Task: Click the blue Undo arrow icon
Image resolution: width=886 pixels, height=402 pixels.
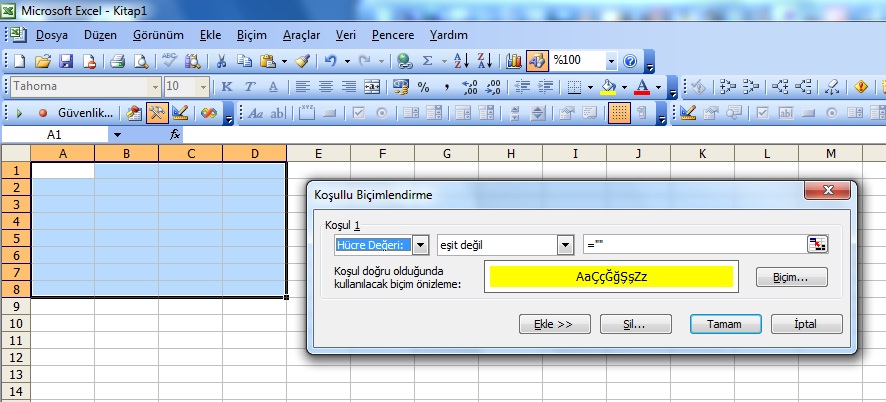Action: [331, 61]
